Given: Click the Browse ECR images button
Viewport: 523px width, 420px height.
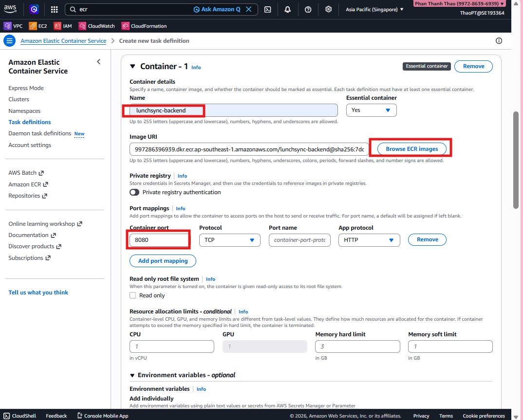Looking at the screenshot, I should pos(411,148).
